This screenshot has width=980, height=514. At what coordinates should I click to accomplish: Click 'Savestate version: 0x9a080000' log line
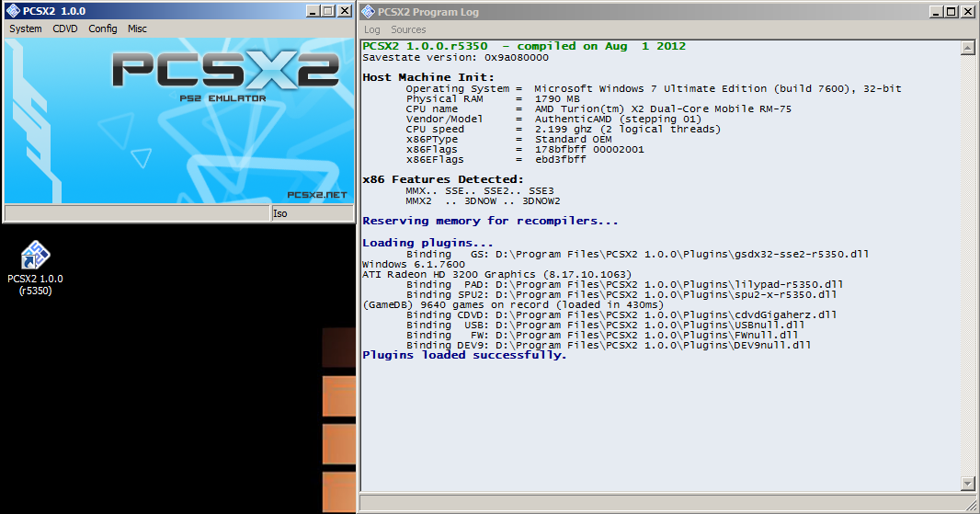[x=456, y=58]
